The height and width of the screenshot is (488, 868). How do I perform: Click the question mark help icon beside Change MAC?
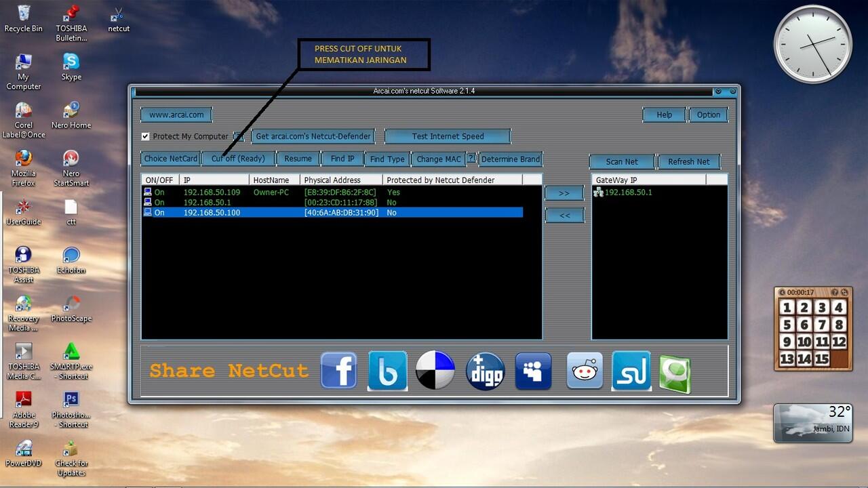coord(471,159)
